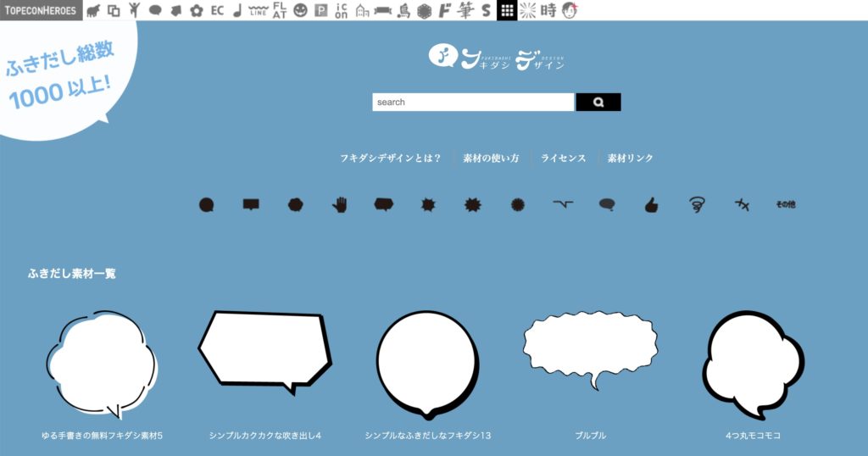
Task: Open the radial burst icon in the top bar
Action: tap(527, 10)
